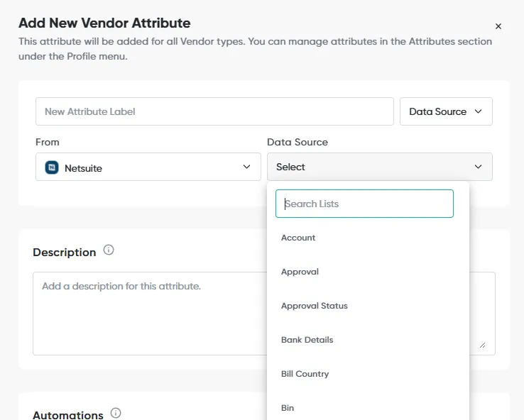
Task: Collapse the Data Source Select dropdown
Action: (380, 167)
